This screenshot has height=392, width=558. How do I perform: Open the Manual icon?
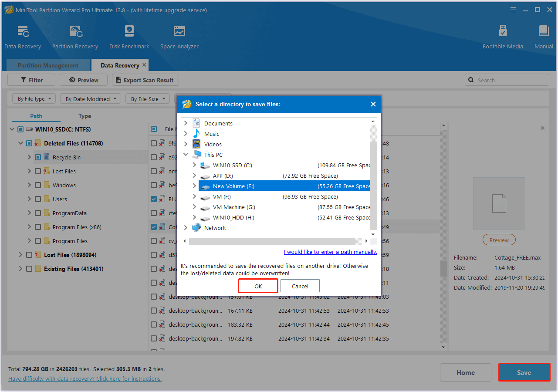544,32
